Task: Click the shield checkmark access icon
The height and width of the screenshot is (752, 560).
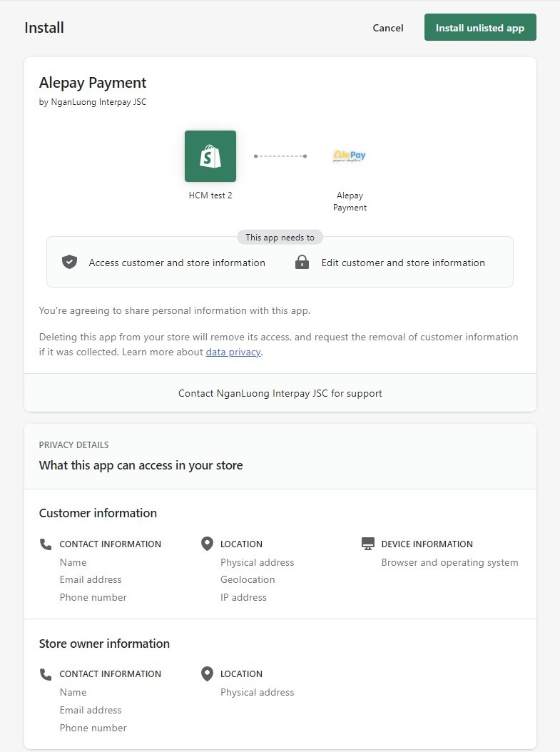Action: point(69,262)
